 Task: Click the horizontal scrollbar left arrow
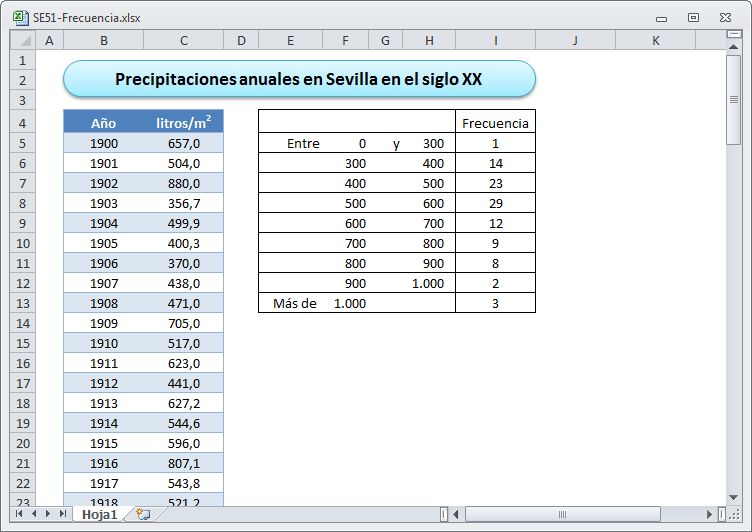(457, 514)
